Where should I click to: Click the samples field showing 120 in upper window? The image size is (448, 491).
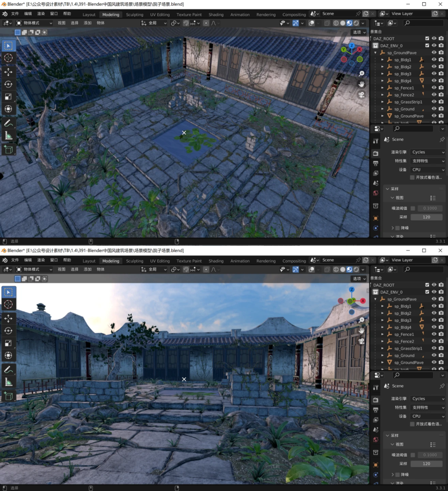pyautogui.click(x=426, y=217)
